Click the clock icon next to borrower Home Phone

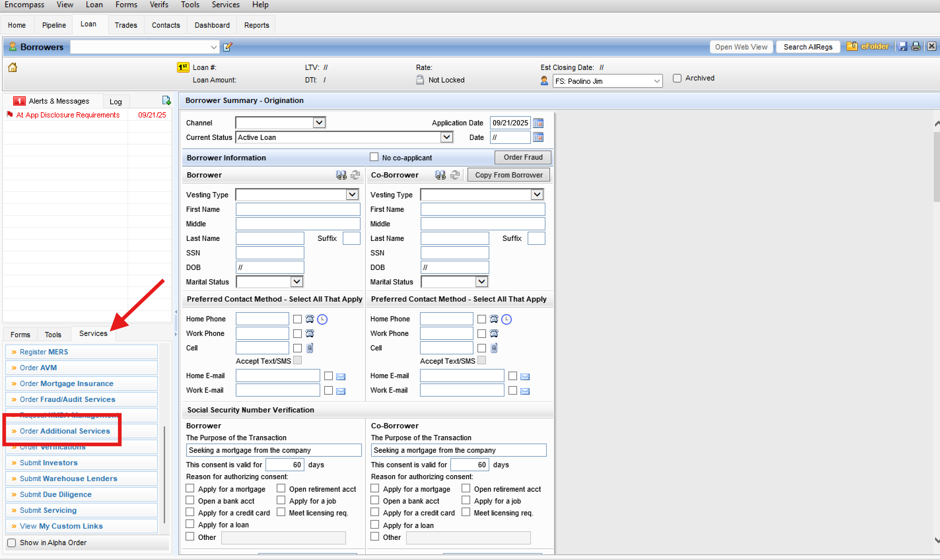322,319
